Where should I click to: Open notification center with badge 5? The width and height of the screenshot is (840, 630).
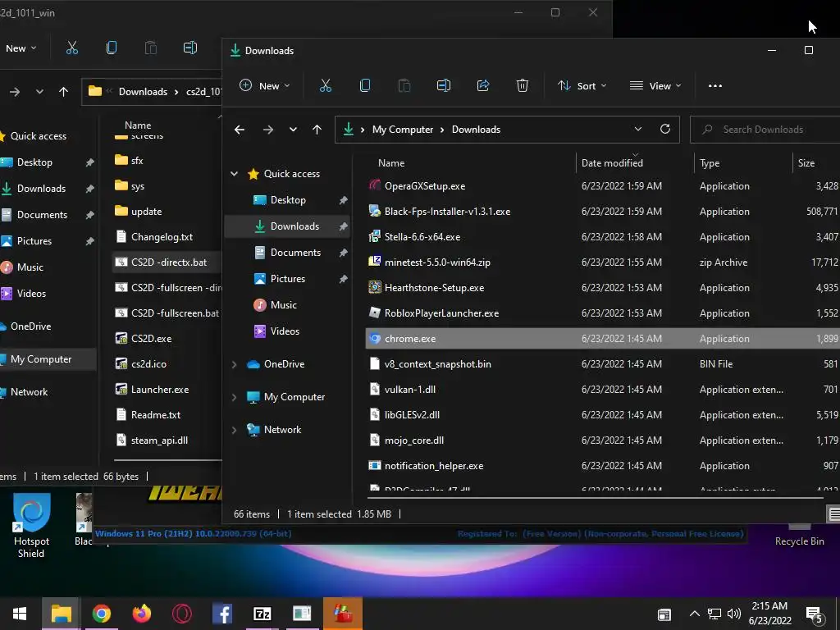point(815,615)
